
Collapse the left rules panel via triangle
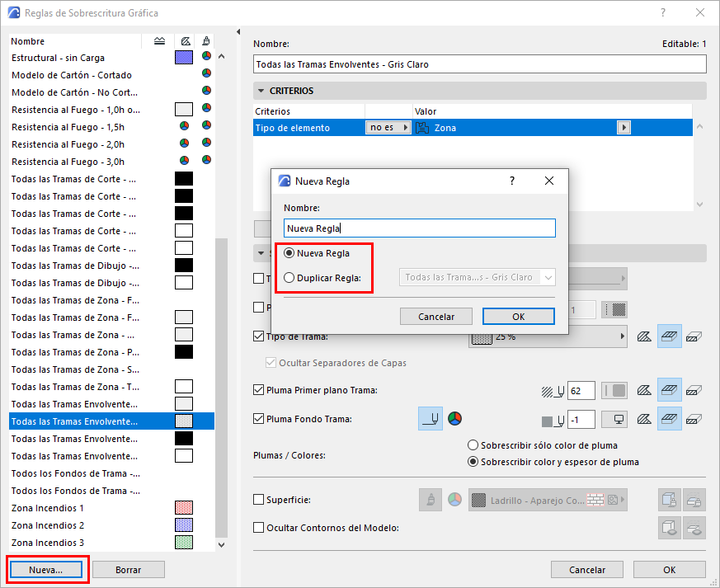[x=238, y=31]
